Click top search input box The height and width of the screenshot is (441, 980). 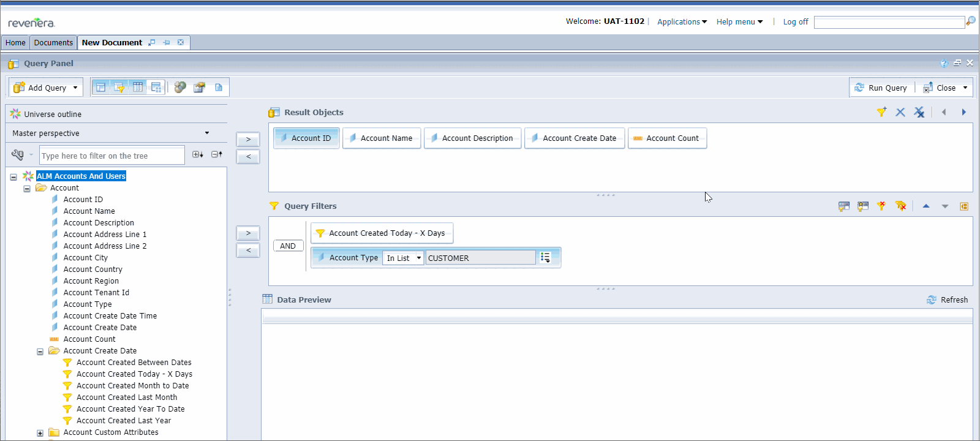tap(889, 22)
